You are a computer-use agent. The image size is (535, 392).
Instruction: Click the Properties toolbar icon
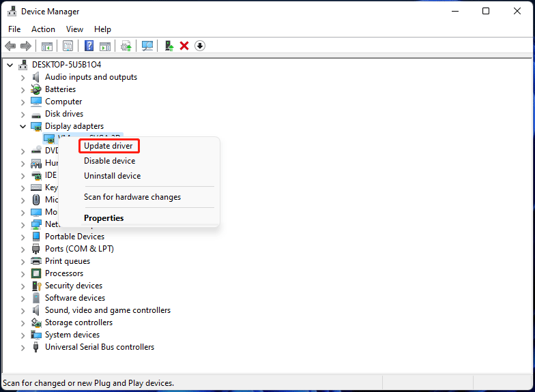[x=68, y=46]
